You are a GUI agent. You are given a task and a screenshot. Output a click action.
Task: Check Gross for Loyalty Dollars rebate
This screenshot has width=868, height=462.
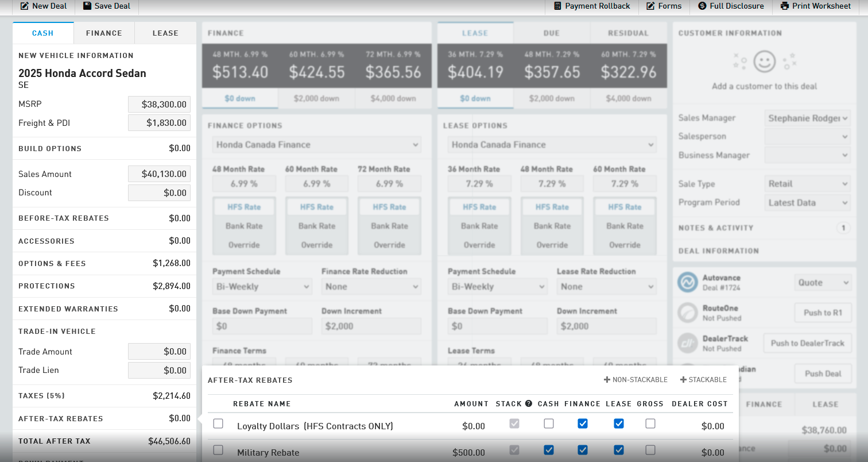coord(650,423)
